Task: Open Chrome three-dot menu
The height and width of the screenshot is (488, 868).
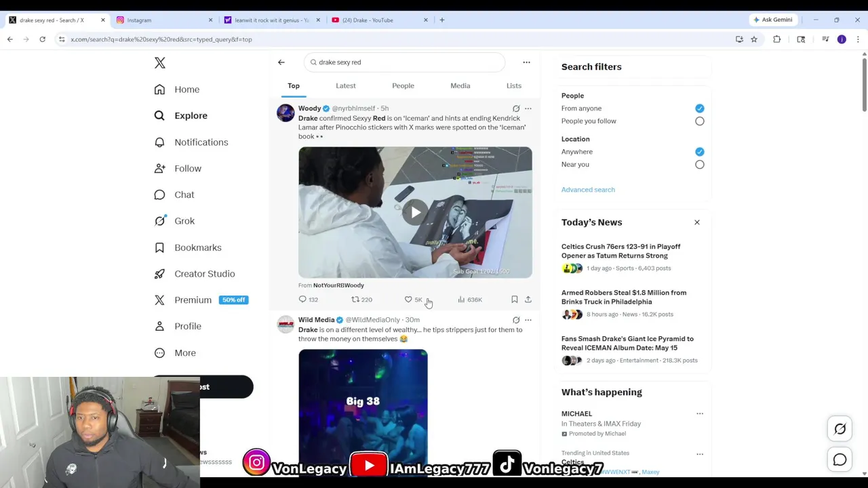Action: [858, 39]
